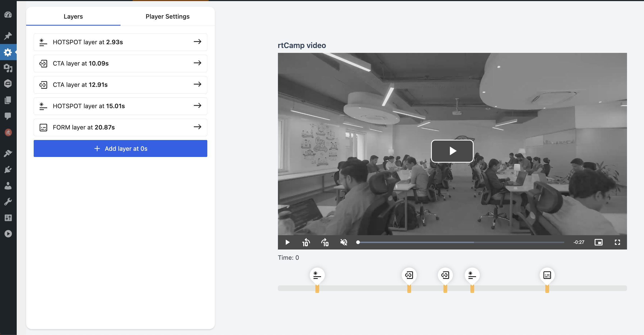Click the big play button on video
The height and width of the screenshot is (335, 644).
tap(452, 151)
